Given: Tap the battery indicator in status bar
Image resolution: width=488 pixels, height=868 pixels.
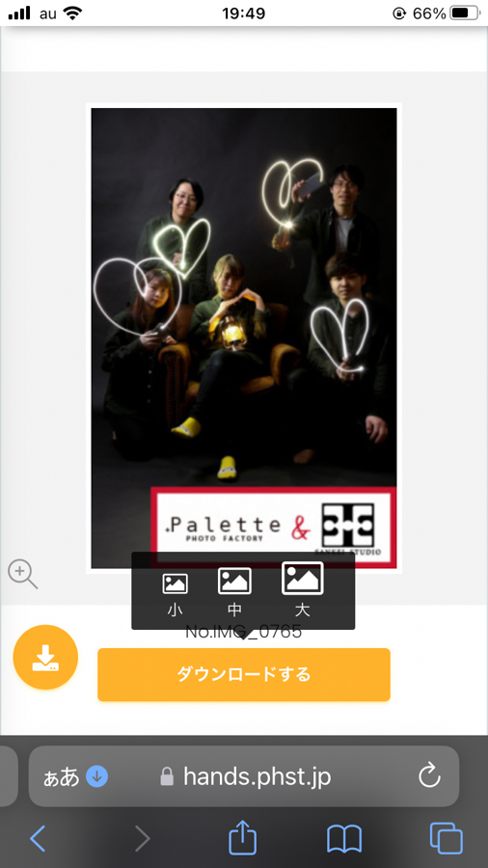Looking at the screenshot, I should (465, 14).
